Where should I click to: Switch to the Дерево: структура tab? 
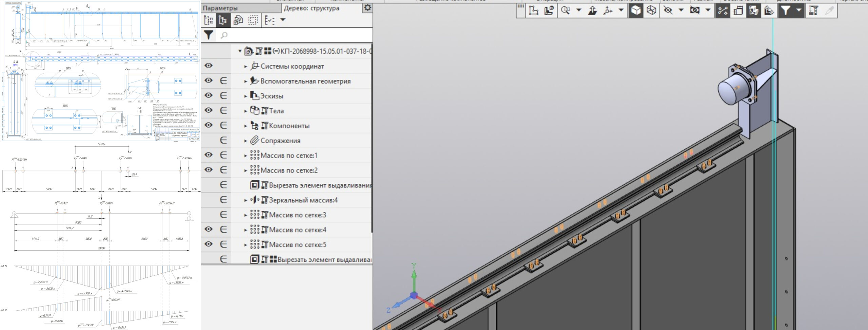click(311, 8)
